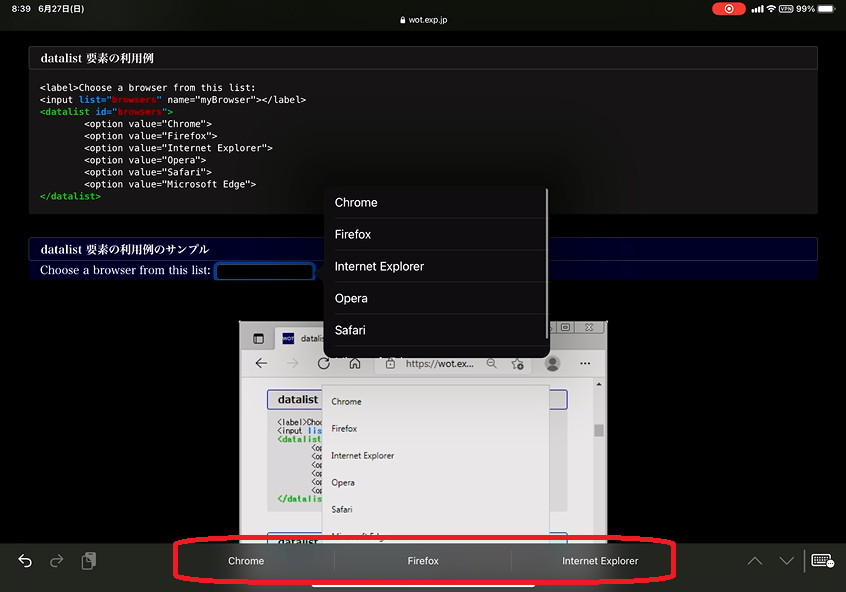Select Chrome from datalist popup
Image resolution: width=846 pixels, height=592 pixels.
point(436,202)
